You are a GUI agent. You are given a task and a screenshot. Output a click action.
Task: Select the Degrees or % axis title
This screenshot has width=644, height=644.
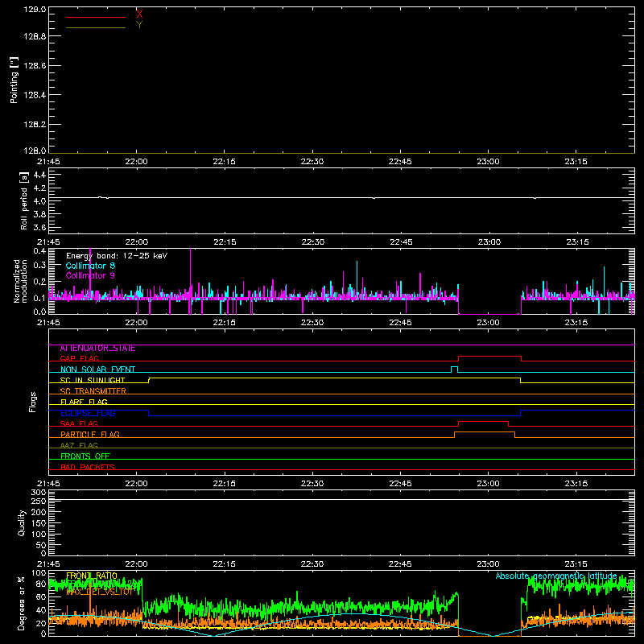point(21,603)
